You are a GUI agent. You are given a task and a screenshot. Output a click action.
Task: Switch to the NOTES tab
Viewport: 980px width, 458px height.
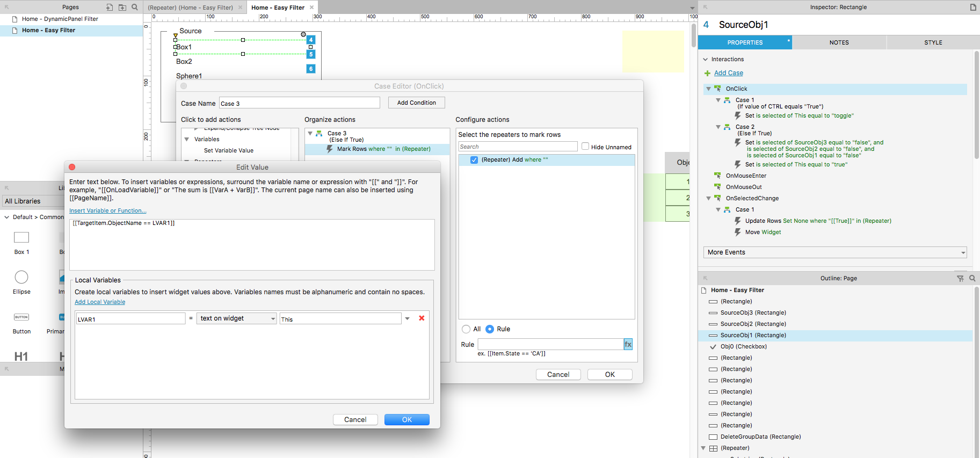pyautogui.click(x=839, y=42)
